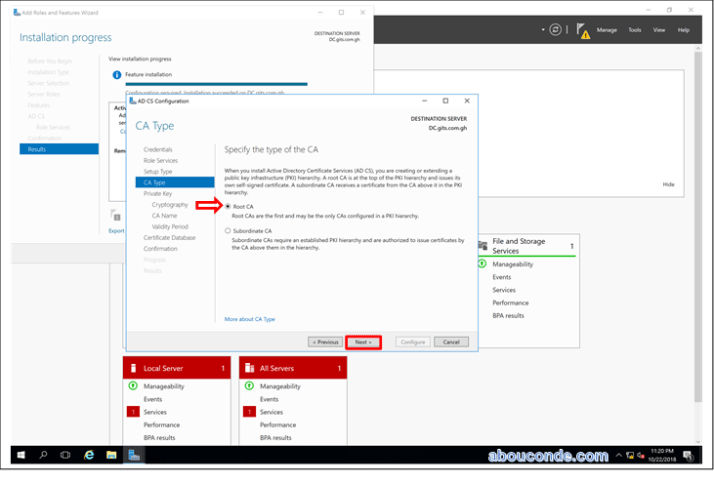Open the Tools menu
This screenshot has width=714, height=484.
point(635,30)
